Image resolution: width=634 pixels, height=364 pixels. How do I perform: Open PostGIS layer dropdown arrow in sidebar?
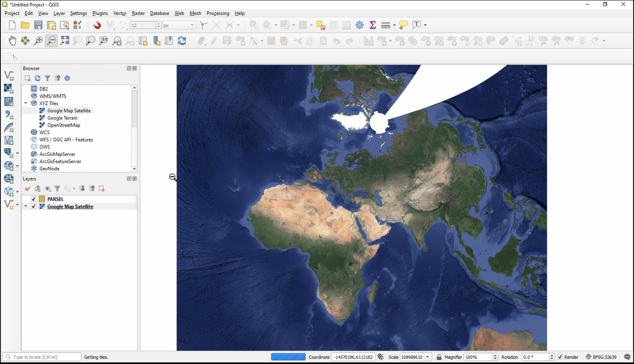pos(17,153)
